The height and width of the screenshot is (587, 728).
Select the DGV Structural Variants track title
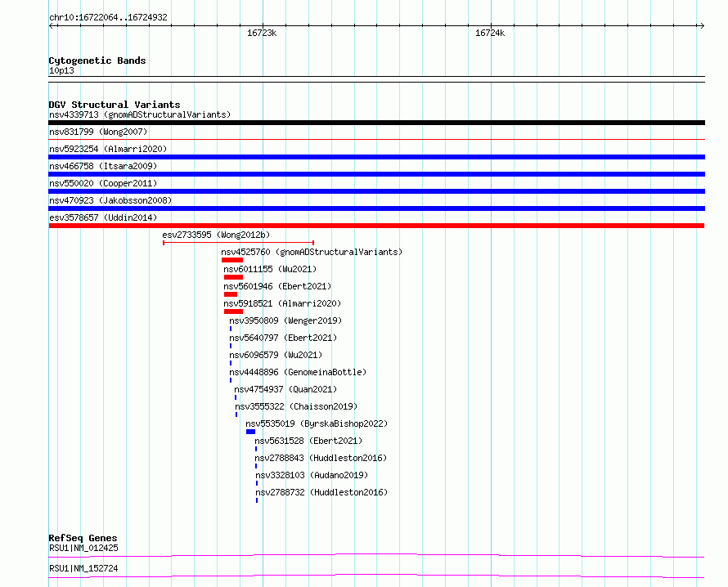(x=115, y=105)
